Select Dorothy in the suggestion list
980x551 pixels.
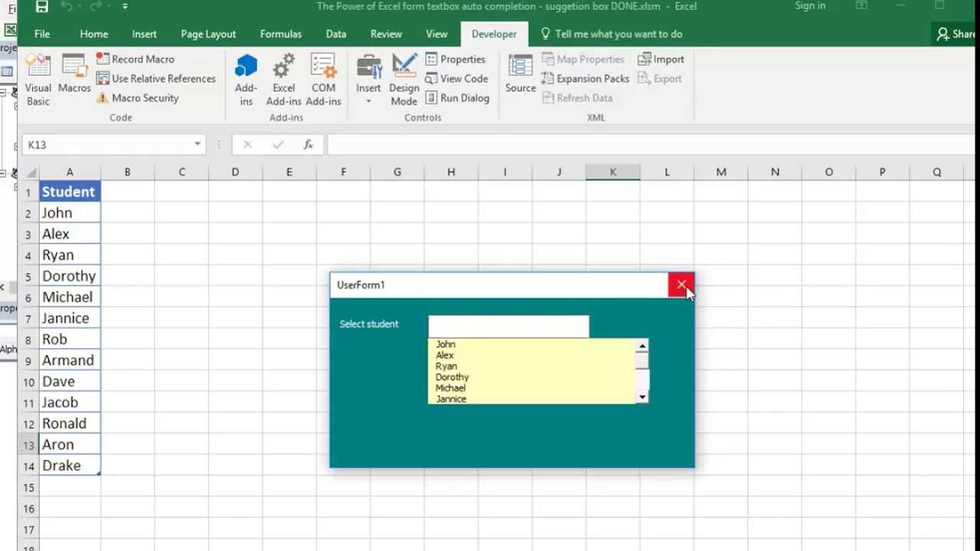coord(452,377)
